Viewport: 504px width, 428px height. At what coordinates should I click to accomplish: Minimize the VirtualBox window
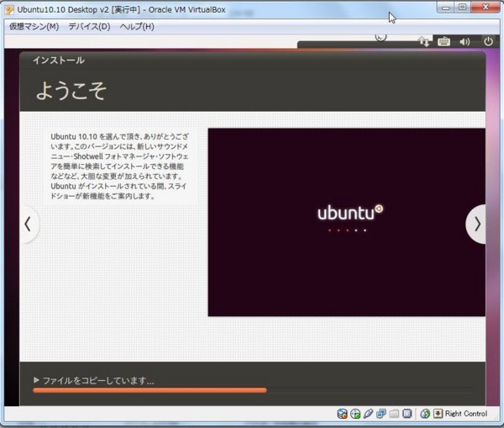[x=445, y=8]
